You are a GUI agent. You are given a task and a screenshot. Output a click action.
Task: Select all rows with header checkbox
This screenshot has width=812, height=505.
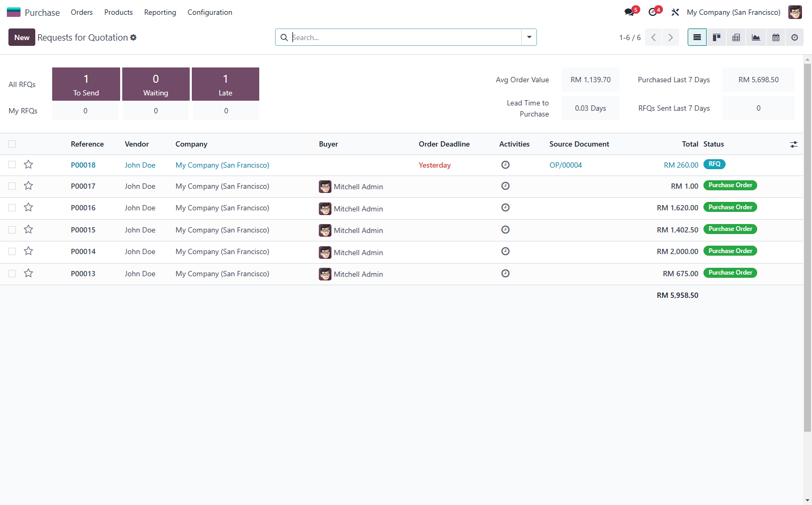pos(12,144)
